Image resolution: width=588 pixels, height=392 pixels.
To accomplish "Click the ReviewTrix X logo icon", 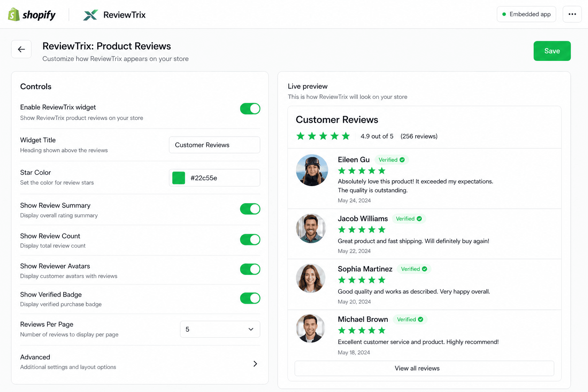I will click(x=91, y=15).
